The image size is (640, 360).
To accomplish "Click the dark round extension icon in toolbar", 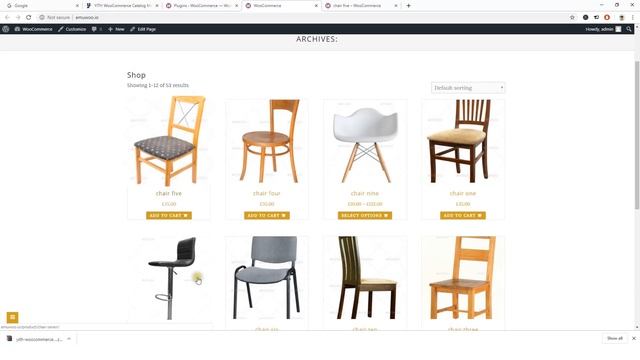I will (x=585, y=18).
